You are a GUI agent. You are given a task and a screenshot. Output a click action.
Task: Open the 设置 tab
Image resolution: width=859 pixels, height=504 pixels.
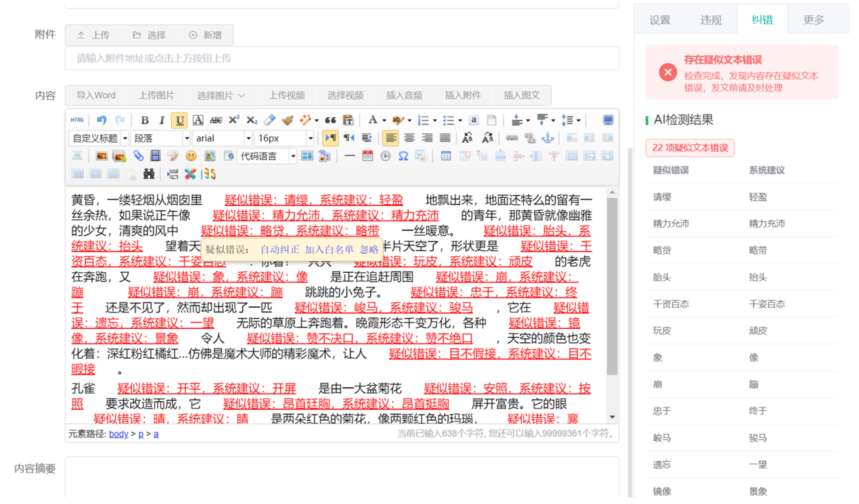[660, 20]
